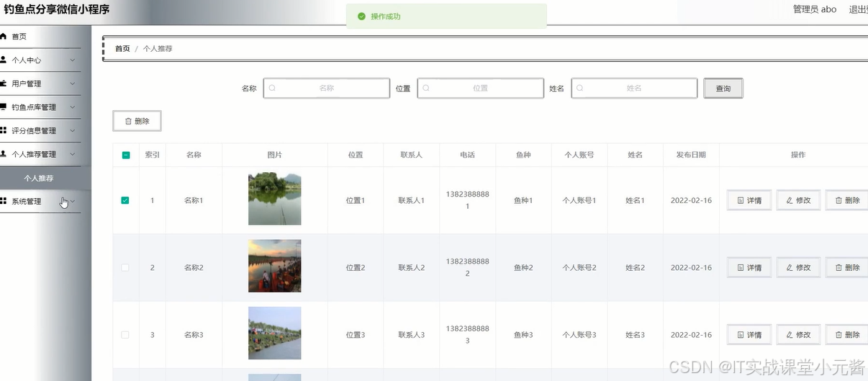Uncheck the checkbox for row 名称1
Image resolution: width=868 pixels, height=381 pixels.
point(125,200)
